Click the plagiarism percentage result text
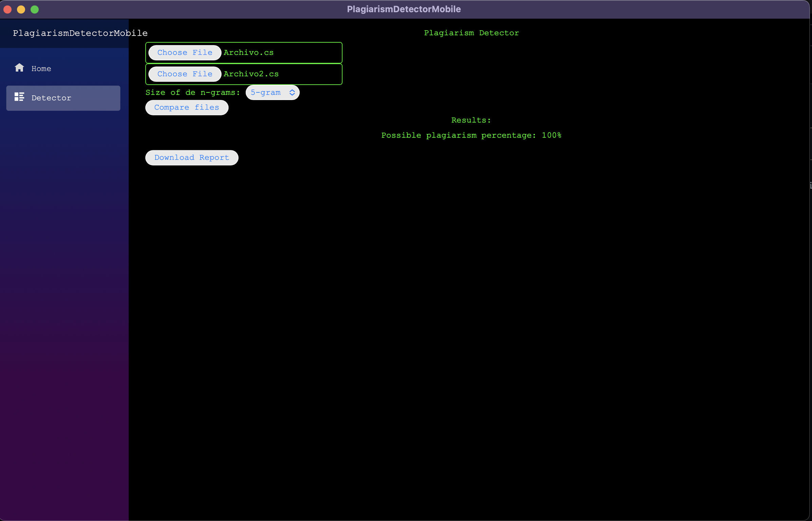812x521 pixels. coord(471,135)
